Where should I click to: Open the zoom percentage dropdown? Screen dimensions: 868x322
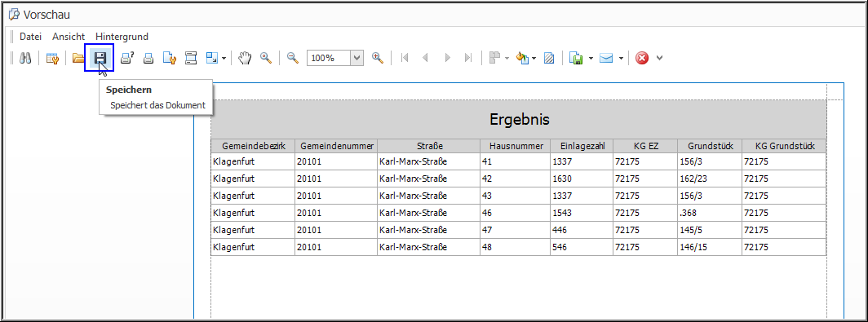tap(357, 58)
